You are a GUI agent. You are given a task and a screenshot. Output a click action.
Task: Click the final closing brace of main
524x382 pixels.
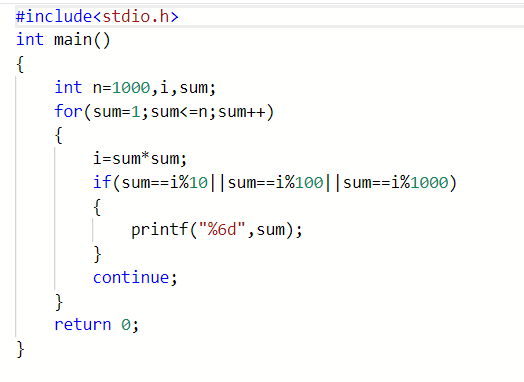click(20, 349)
